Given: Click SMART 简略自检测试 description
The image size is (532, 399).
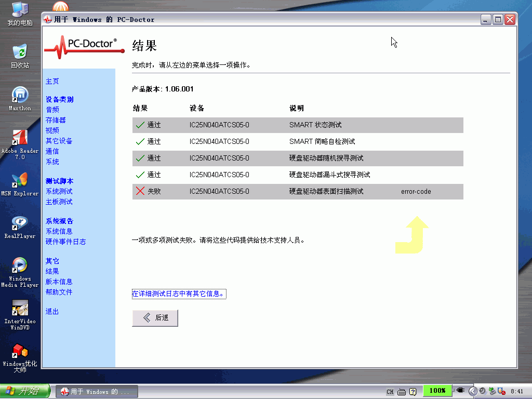Looking at the screenshot, I should [x=322, y=141].
